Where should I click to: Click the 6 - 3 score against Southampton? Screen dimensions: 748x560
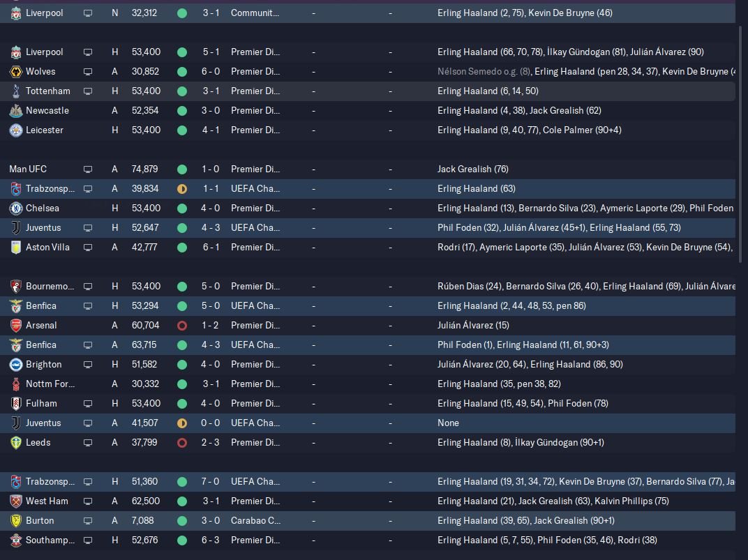point(211,540)
